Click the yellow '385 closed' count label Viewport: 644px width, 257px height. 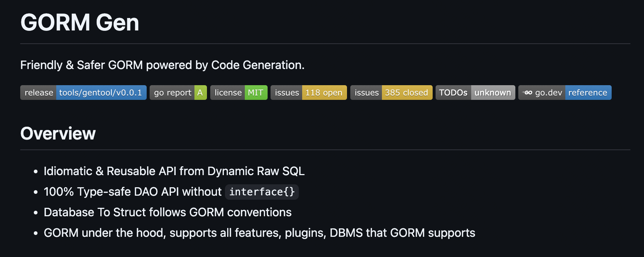click(x=407, y=93)
